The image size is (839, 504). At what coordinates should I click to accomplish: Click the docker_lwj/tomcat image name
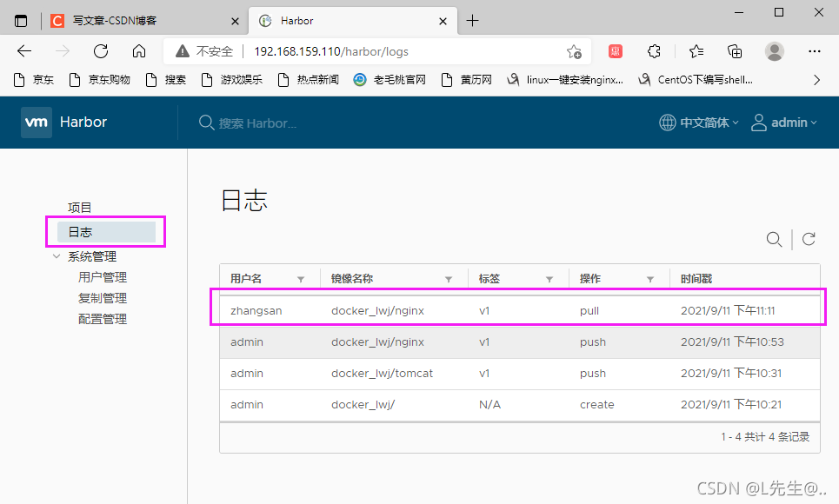(x=382, y=373)
